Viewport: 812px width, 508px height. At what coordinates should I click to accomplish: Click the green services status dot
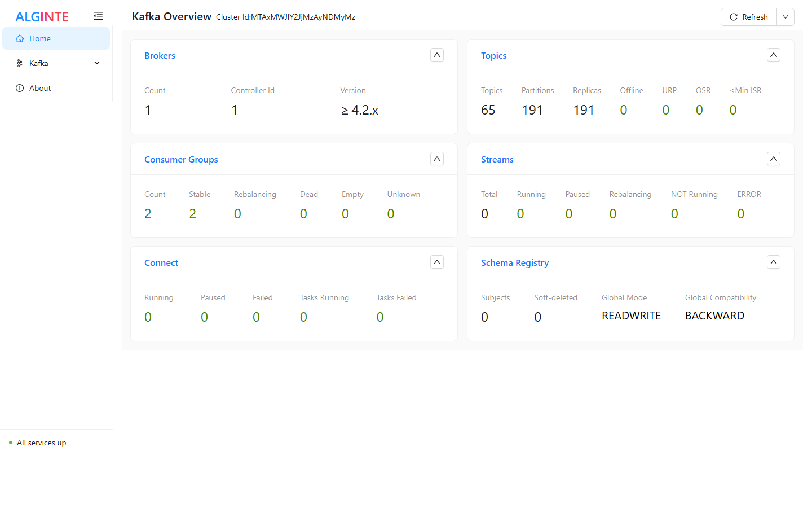coord(11,443)
